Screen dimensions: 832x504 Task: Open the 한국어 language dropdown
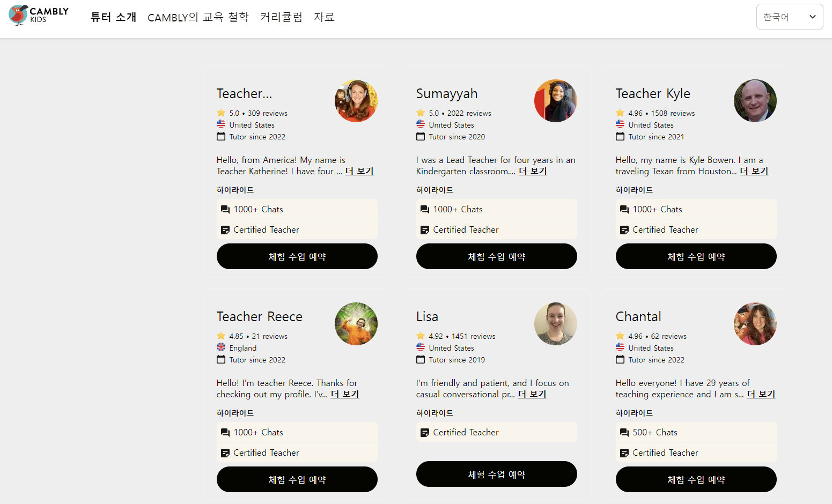click(x=789, y=17)
